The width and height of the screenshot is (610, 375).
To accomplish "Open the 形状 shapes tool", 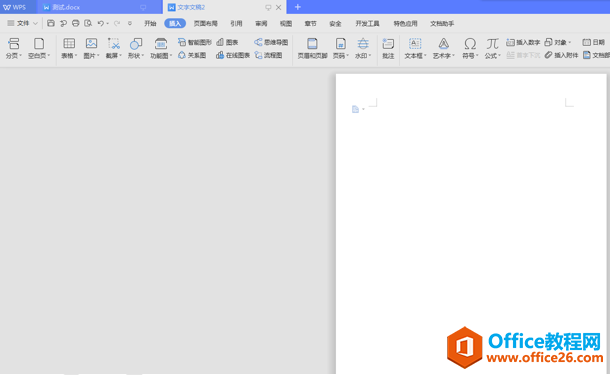I will pyautogui.click(x=136, y=44).
